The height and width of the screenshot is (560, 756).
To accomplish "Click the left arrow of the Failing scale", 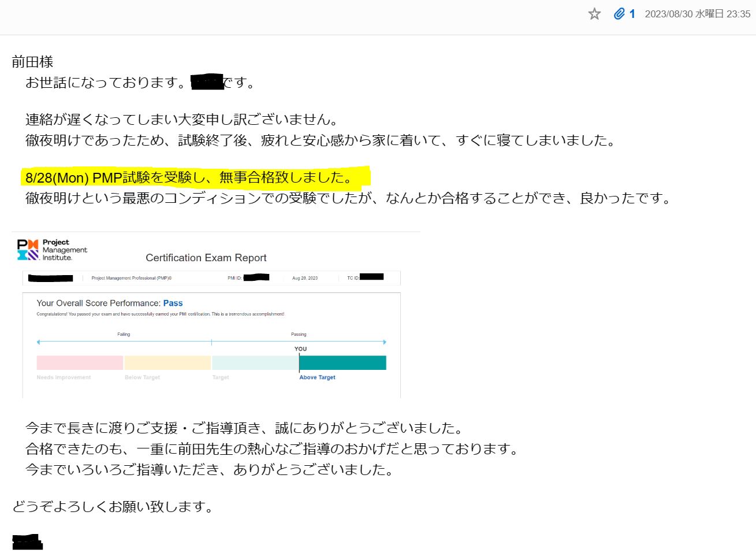I will point(38,342).
